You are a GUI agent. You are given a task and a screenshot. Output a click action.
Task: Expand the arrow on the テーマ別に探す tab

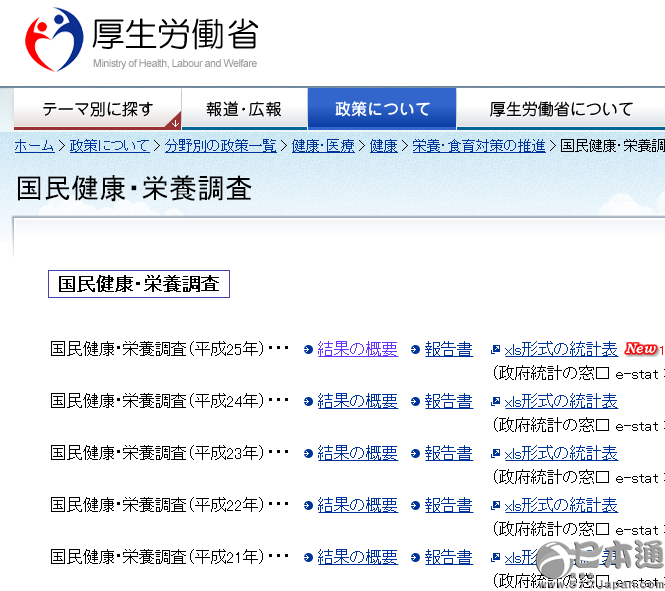pos(175,123)
